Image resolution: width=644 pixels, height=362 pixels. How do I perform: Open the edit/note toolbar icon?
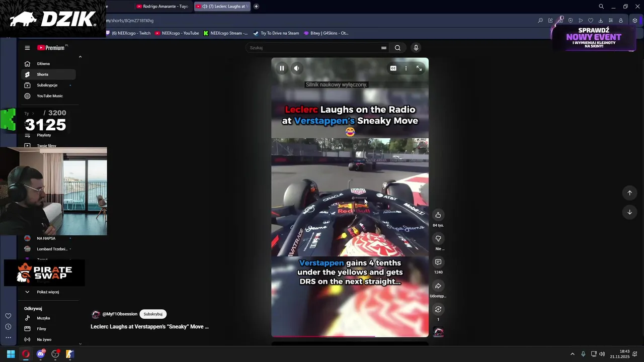pyautogui.click(x=550, y=21)
